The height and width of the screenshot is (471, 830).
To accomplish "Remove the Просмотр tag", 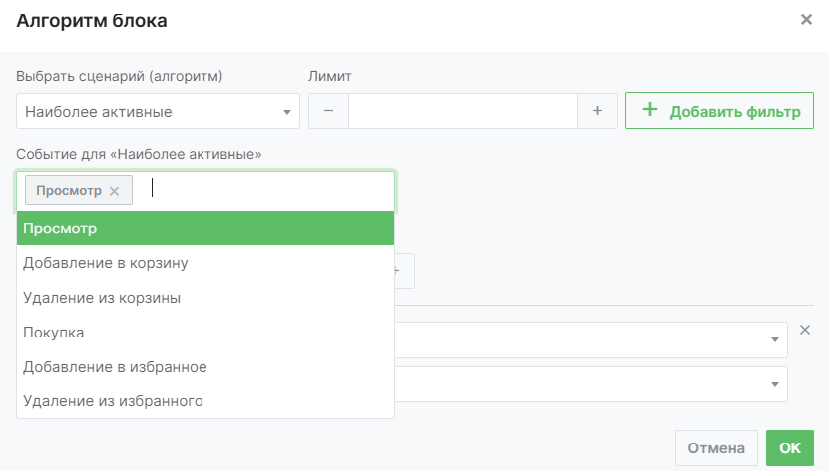I will click(x=114, y=191).
